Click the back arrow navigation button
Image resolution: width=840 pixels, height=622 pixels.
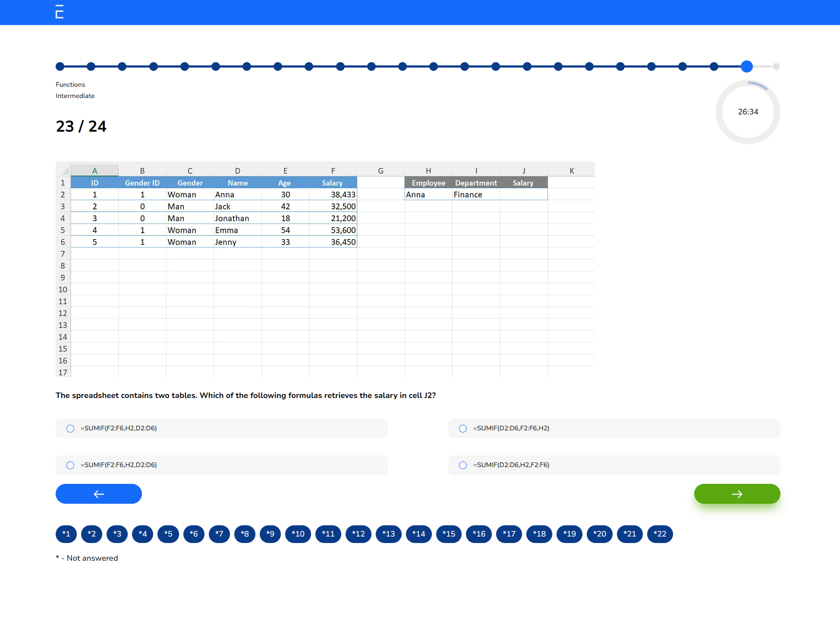coord(98,494)
